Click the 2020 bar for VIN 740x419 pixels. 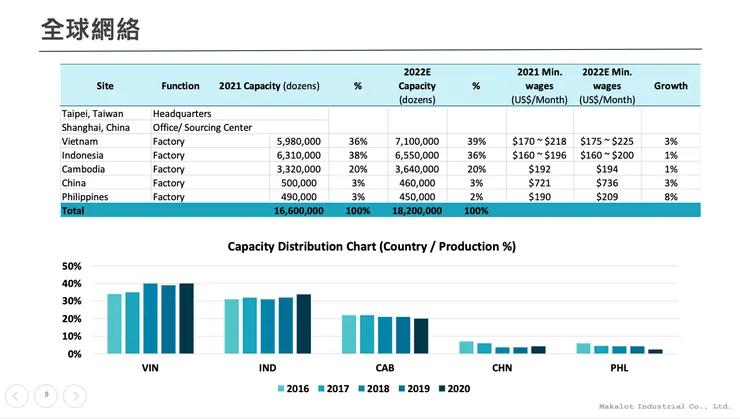[186, 318]
